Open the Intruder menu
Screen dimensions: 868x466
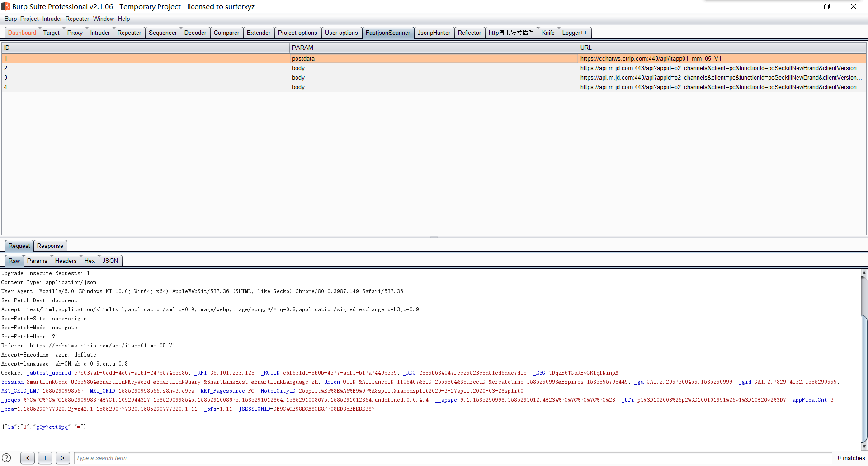[x=52, y=19]
